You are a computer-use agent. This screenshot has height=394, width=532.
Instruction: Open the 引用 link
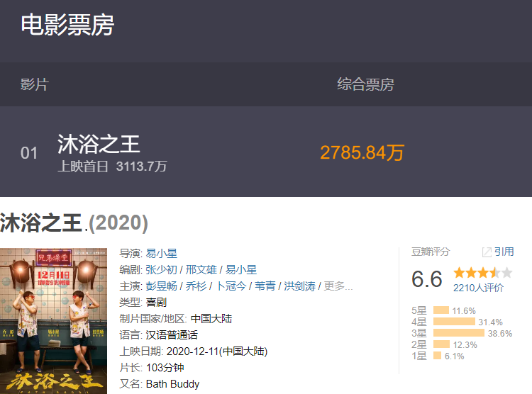pos(504,252)
